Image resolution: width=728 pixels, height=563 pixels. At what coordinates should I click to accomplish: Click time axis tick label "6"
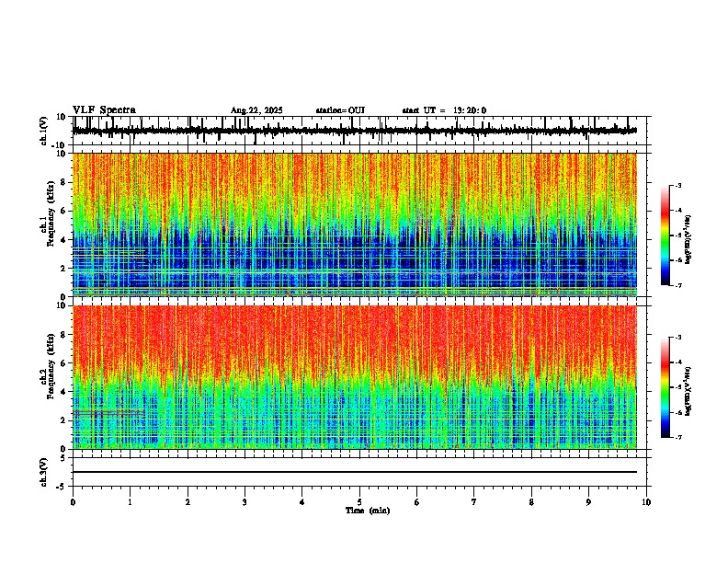(x=417, y=502)
